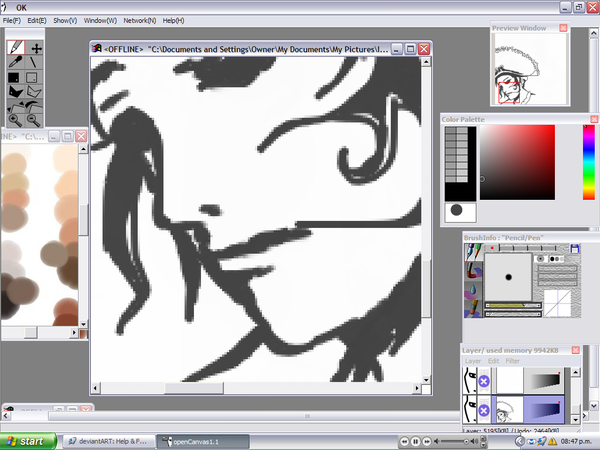This screenshot has height=450, width=600.
Task: Select the filled rectangle tool
Action: click(x=15, y=78)
